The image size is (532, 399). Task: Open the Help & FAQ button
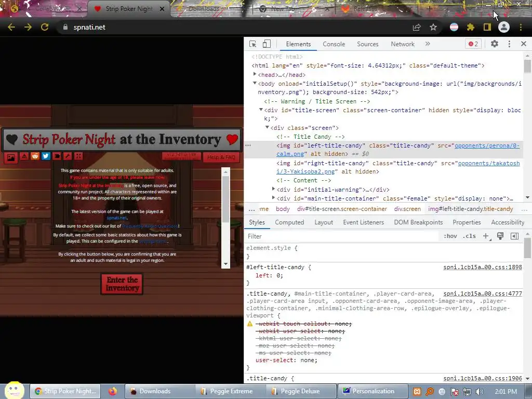click(221, 157)
